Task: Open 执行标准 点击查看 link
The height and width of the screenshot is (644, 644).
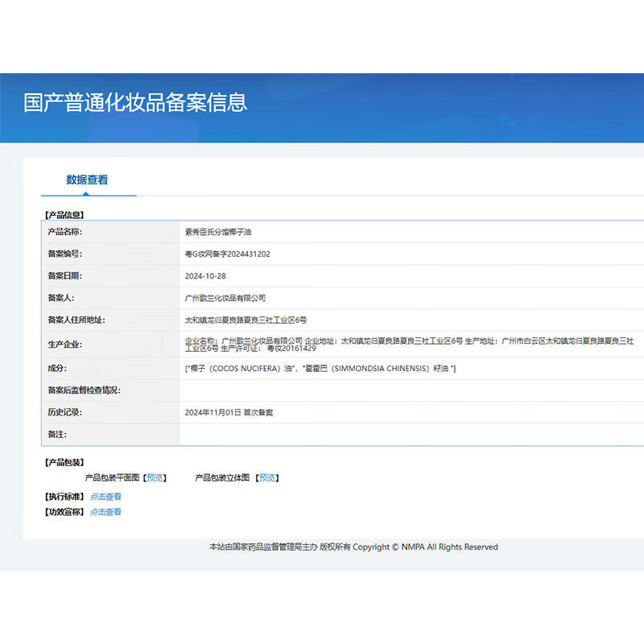Action: [105, 497]
